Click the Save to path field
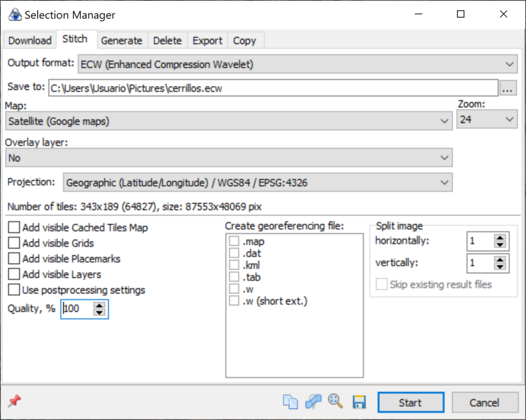 (x=273, y=88)
